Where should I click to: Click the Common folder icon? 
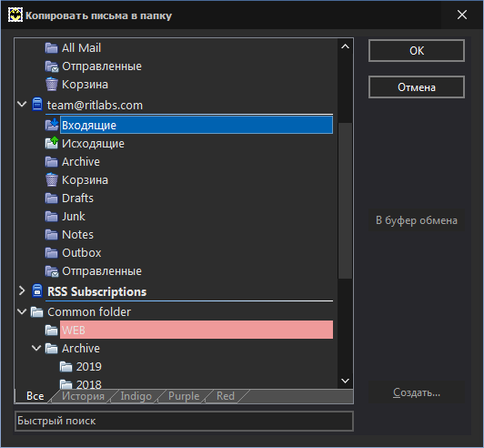[37, 311]
